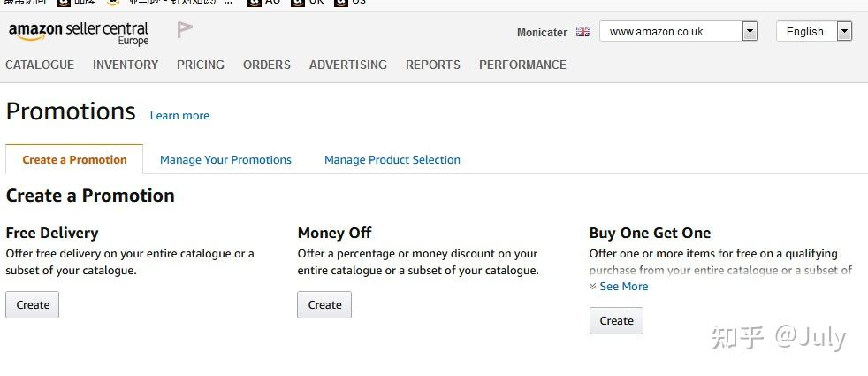
Task: Open the ORDERS menu
Action: 267,65
